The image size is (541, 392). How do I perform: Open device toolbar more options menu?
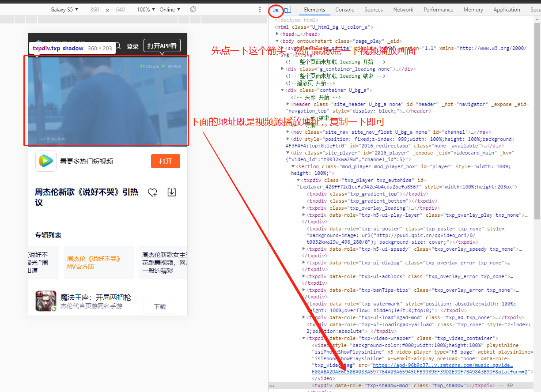tap(260, 9)
